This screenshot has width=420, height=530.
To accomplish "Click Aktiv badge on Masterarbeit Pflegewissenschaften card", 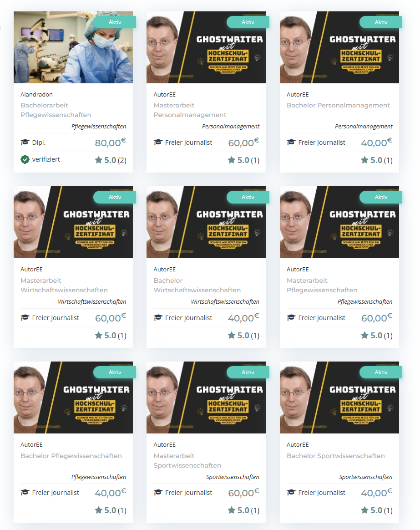I will click(381, 197).
